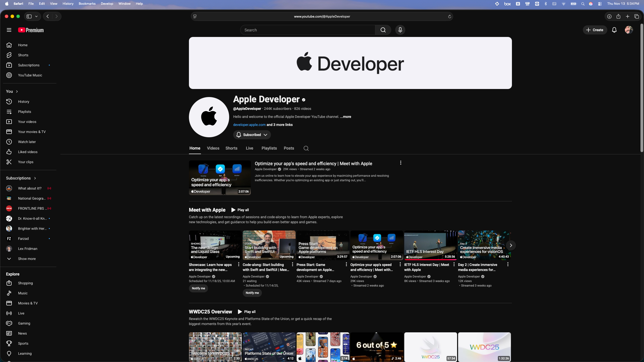Click the YouTube search input field
644x362 pixels.
point(307,30)
